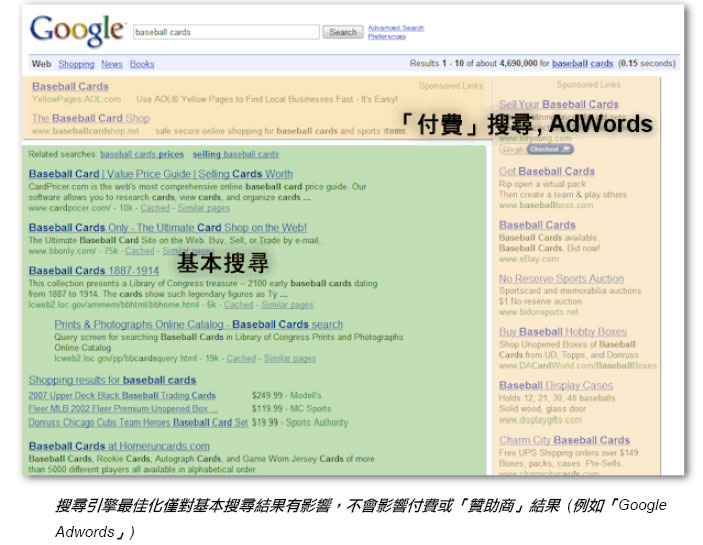This screenshot has height=545, width=703.
Task: Click www.bidonsports.net URL text
Action: coord(538,312)
